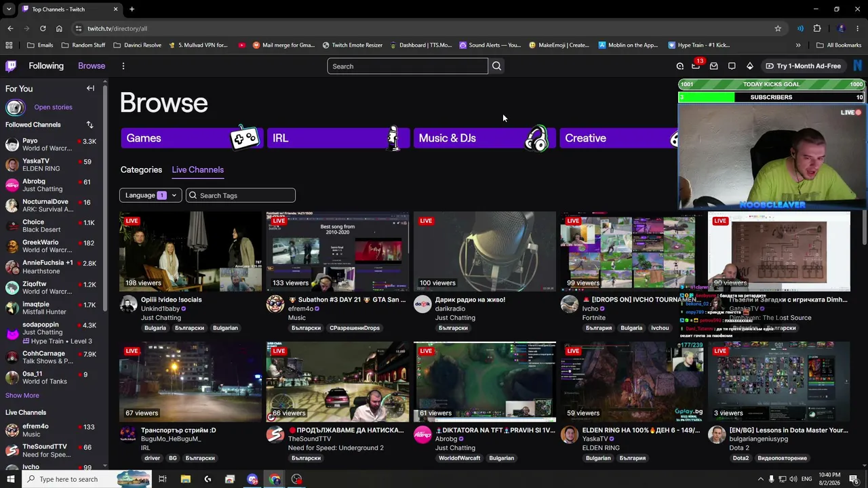Open Twitch notifications inbox with 13 badge

click(x=696, y=66)
